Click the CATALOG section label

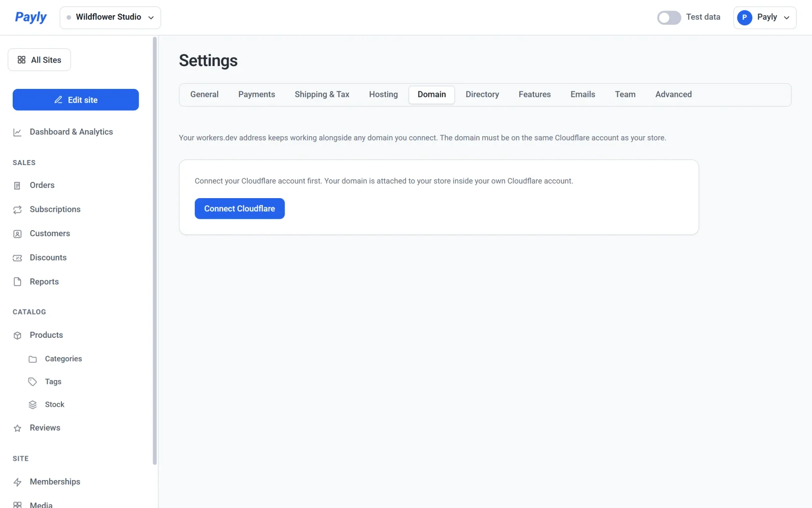coord(29,312)
